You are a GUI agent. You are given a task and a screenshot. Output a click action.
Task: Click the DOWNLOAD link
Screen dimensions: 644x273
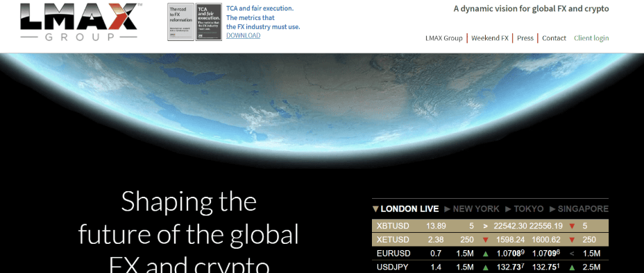click(x=243, y=35)
